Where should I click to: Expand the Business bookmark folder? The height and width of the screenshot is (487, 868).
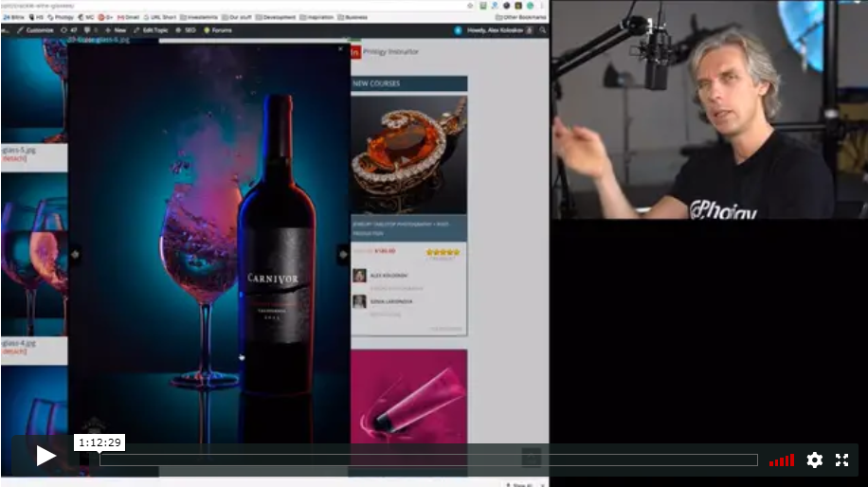[353, 17]
